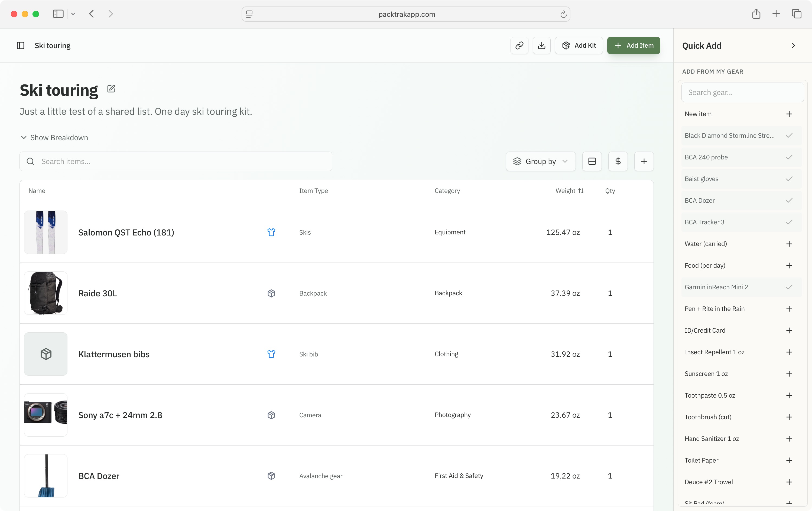
Task: Uncheck Garmin inReach Mini 2 checkmark
Action: (789, 287)
